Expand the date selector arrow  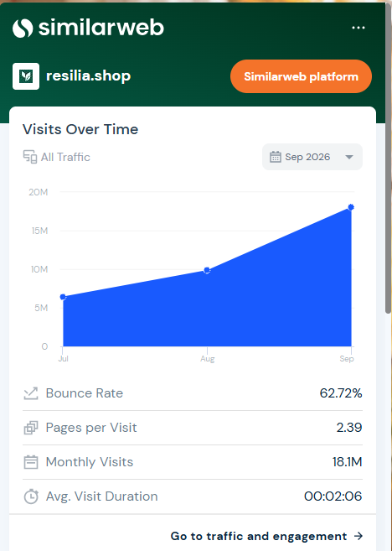click(x=349, y=157)
